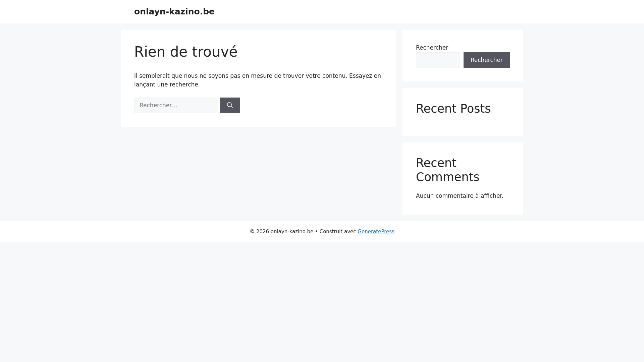This screenshot has height=362, width=644.
Task: Click the magnifying glass search icon button
Action: point(230,105)
